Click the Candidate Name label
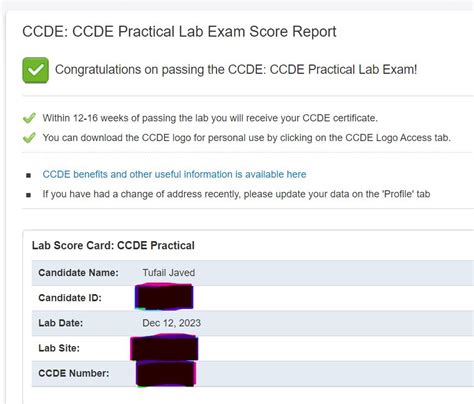Image resolution: width=474 pixels, height=404 pixels. coord(78,273)
